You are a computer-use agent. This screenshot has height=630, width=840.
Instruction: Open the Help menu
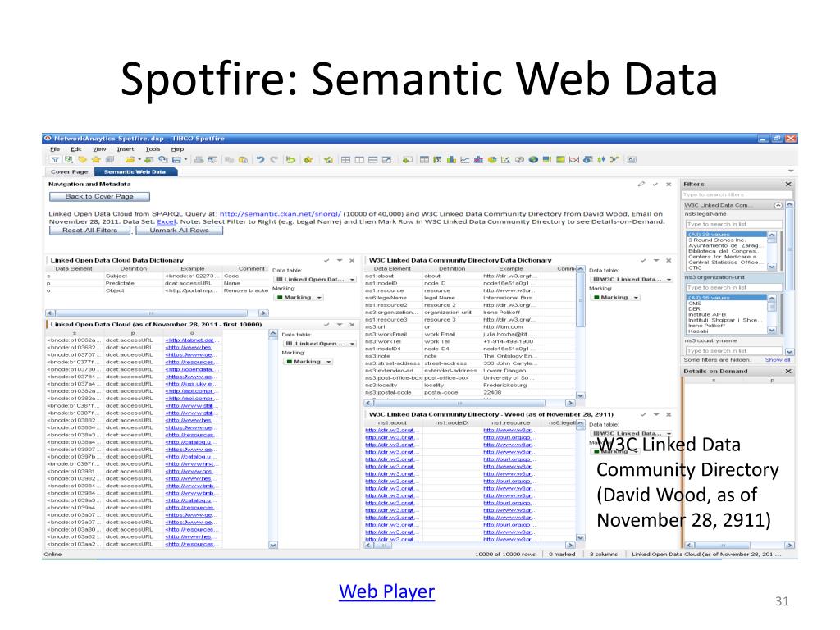pyautogui.click(x=177, y=149)
